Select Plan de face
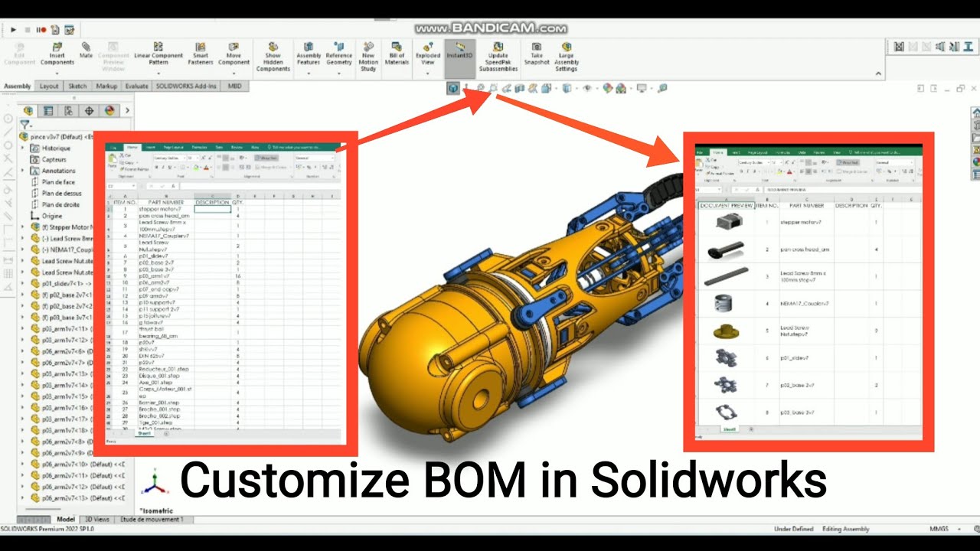The image size is (980, 551). coord(58,182)
